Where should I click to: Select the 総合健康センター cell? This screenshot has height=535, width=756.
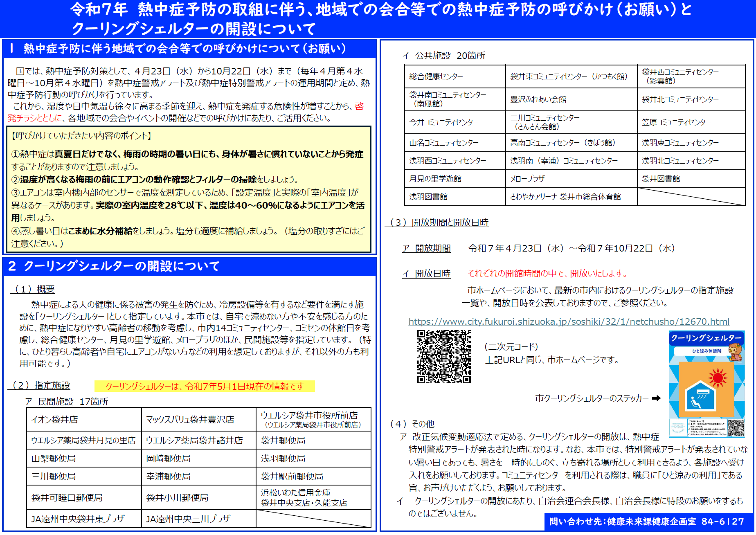(x=455, y=76)
